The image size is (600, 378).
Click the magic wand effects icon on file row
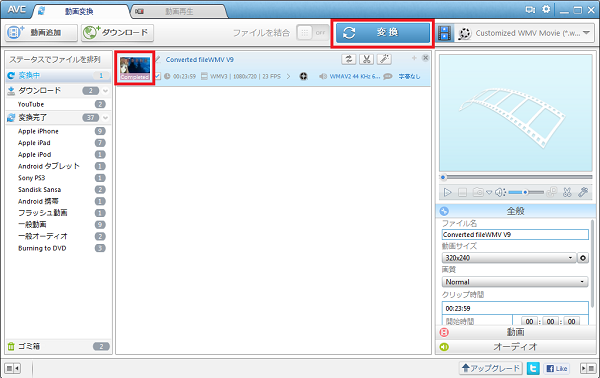click(x=384, y=59)
